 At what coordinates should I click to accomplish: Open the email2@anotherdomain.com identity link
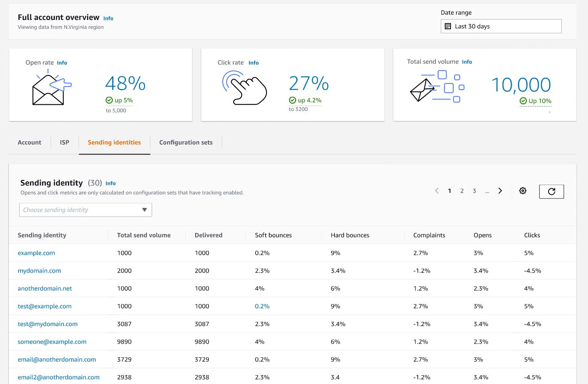click(59, 377)
